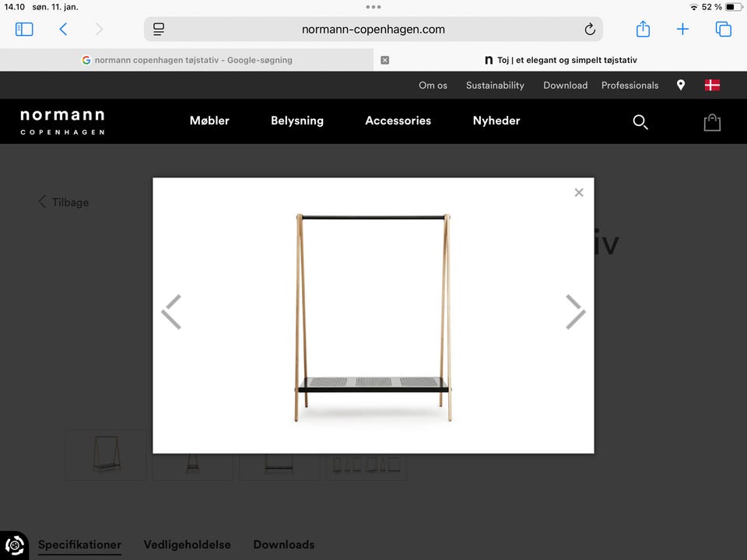Screen dimensions: 747x560
Task: Open the Safari sidebar icon
Action: [24, 29]
